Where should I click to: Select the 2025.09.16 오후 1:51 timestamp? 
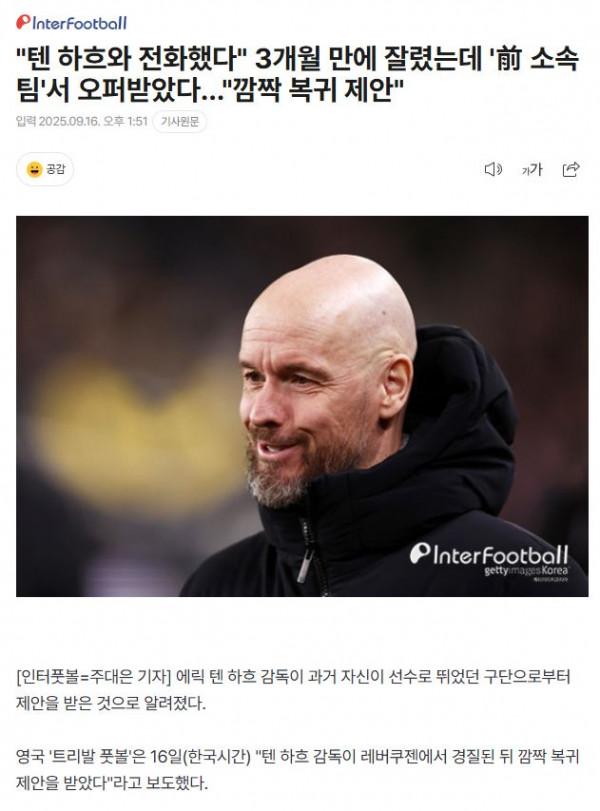pos(93,122)
